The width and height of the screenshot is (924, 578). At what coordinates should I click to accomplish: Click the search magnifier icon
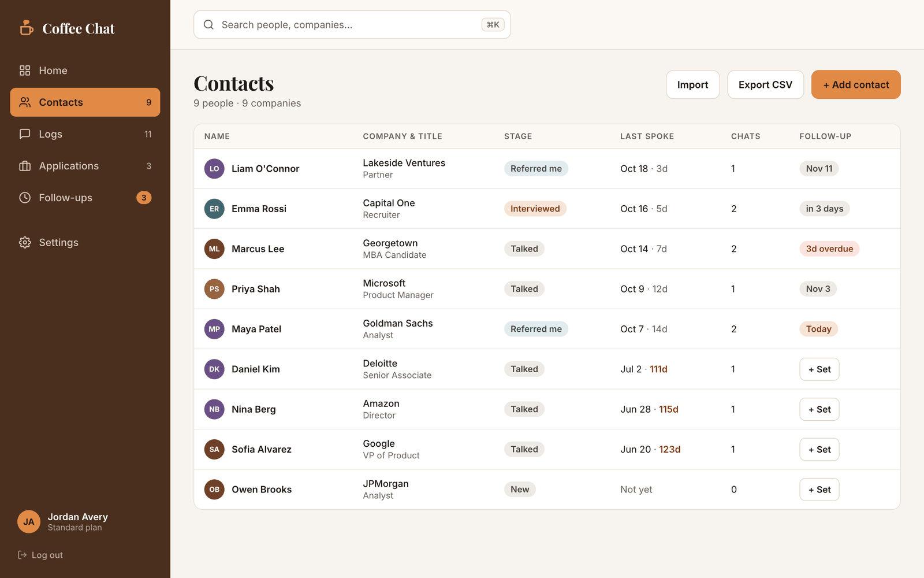pos(208,25)
